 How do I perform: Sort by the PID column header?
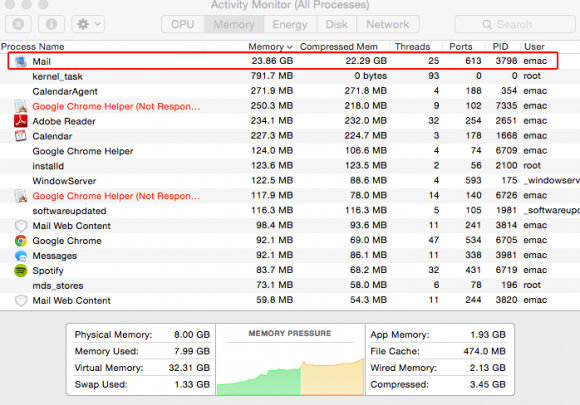coord(500,47)
